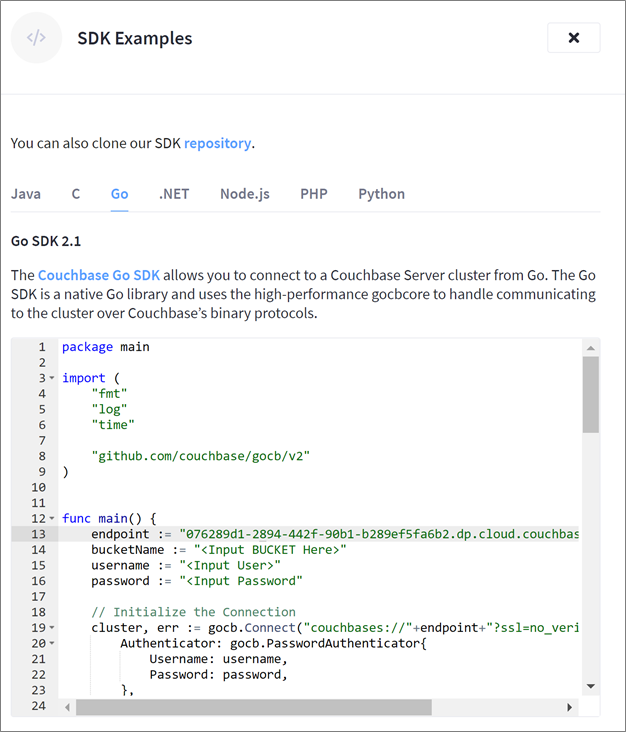Collapse the Authenticator fold at line 20

tap(52, 643)
